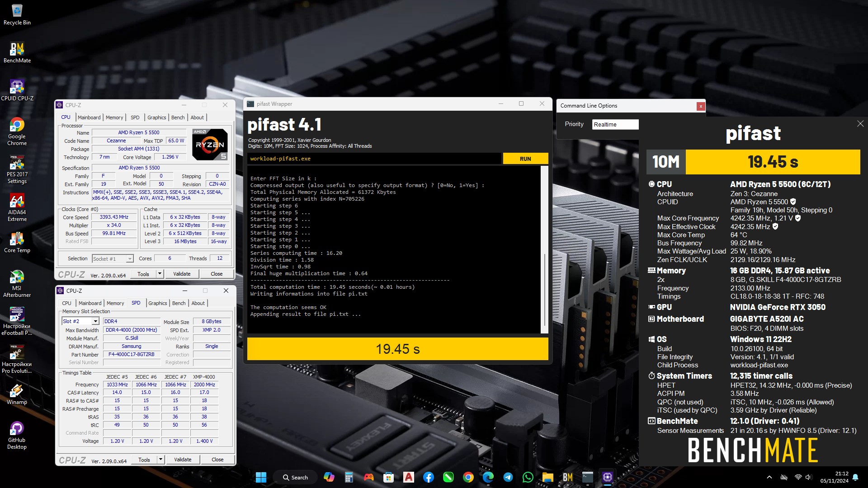The width and height of the screenshot is (868, 488).
Task: Click the CPU name field AMD Ryzen 5 5500
Action: click(x=139, y=132)
